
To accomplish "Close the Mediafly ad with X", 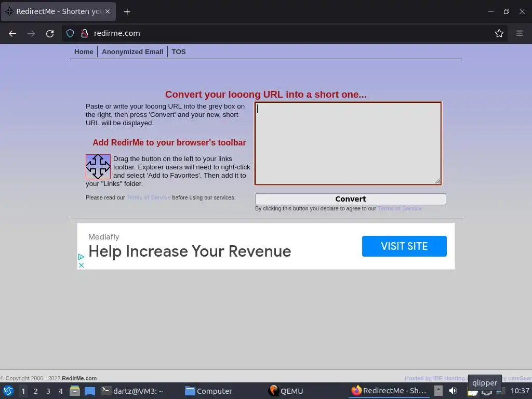I will [x=81, y=265].
